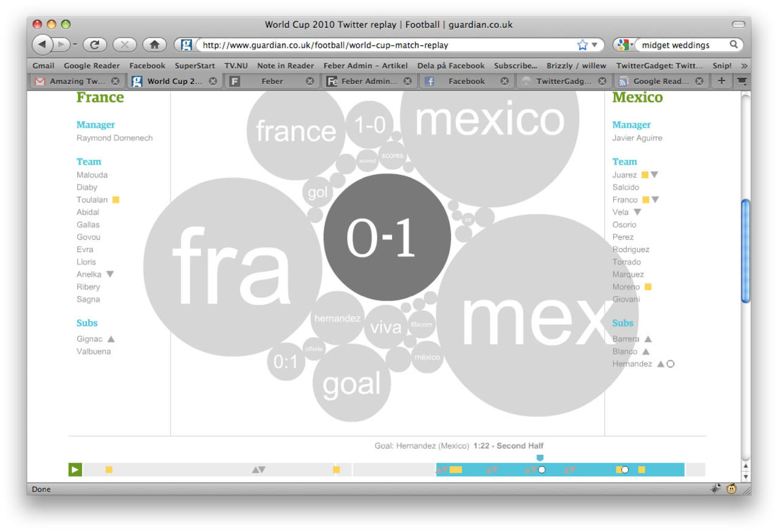The width and height of the screenshot is (778, 532).
Task: Click the yellow card marker beside Moreno
Action: [x=649, y=286]
